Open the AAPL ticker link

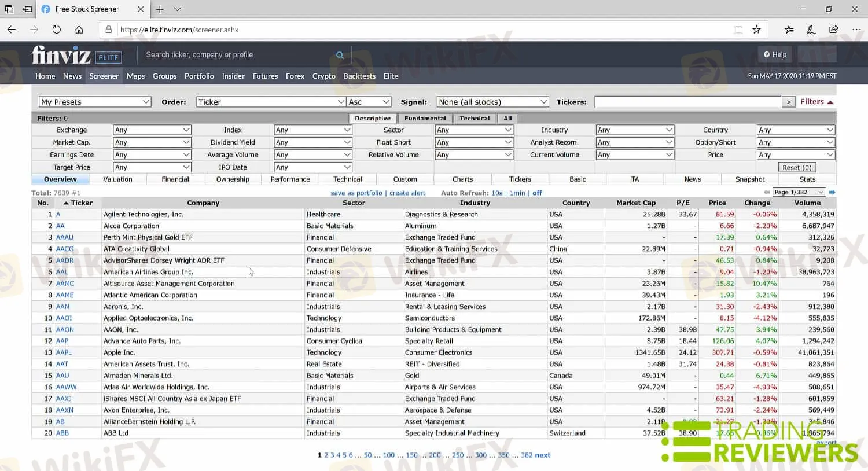pos(64,352)
